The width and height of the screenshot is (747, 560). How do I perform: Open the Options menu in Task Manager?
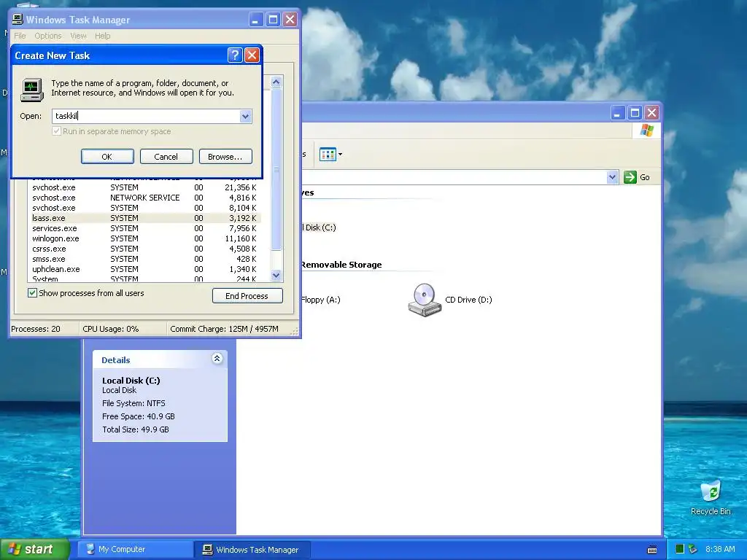47,36
